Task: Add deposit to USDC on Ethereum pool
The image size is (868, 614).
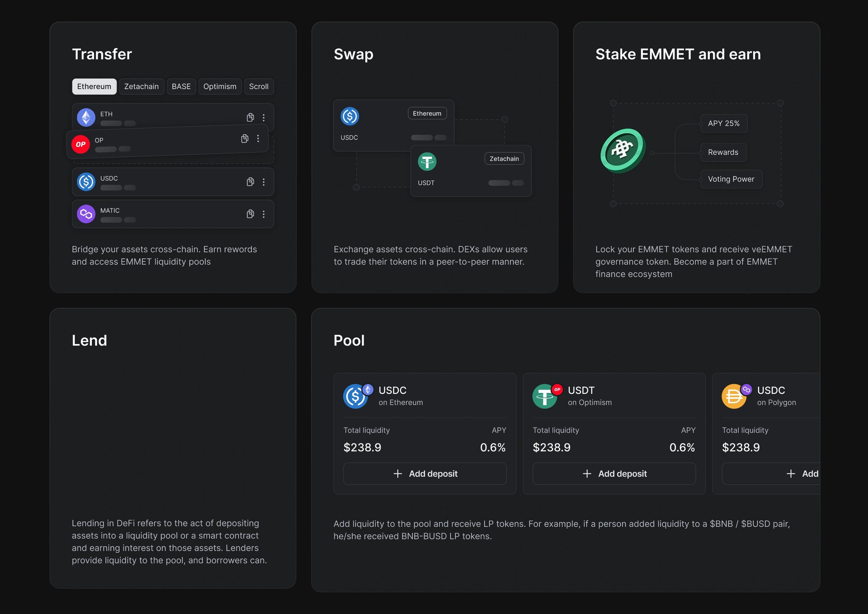Action: pos(425,474)
